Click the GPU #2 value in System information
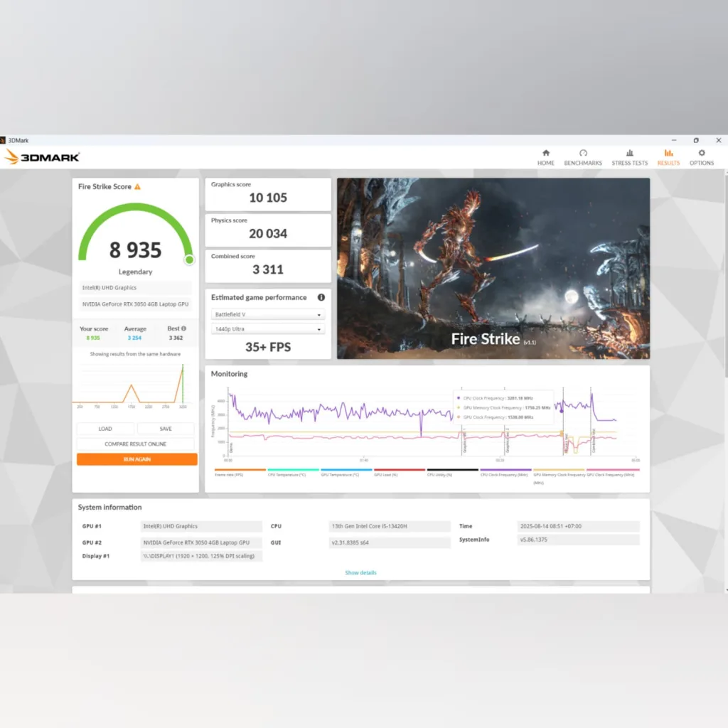This screenshot has height=728, width=728. (x=201, y=542)
